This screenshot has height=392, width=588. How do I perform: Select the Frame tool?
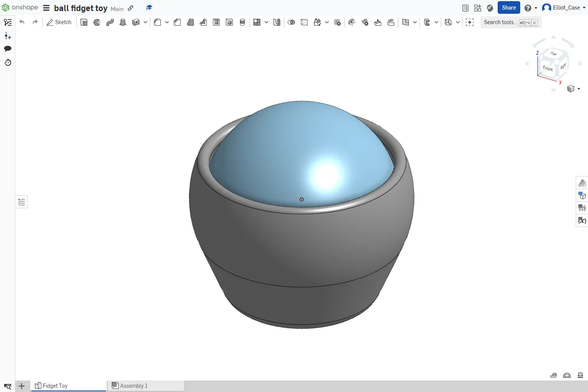point(448,22)
